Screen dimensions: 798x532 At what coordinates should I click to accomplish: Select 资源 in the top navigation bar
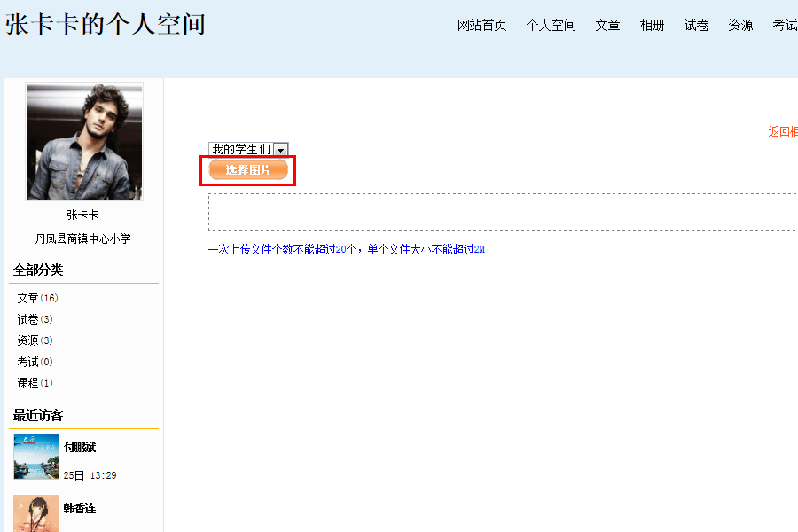point(740,25)
